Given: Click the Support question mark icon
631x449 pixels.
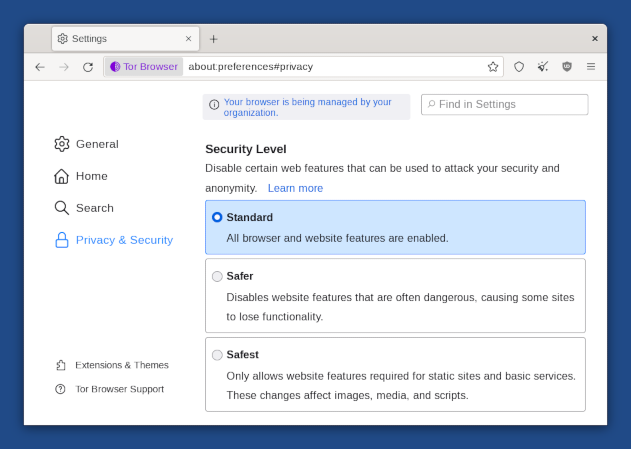Looking at the screenshot, I should (x=60, y=389).
